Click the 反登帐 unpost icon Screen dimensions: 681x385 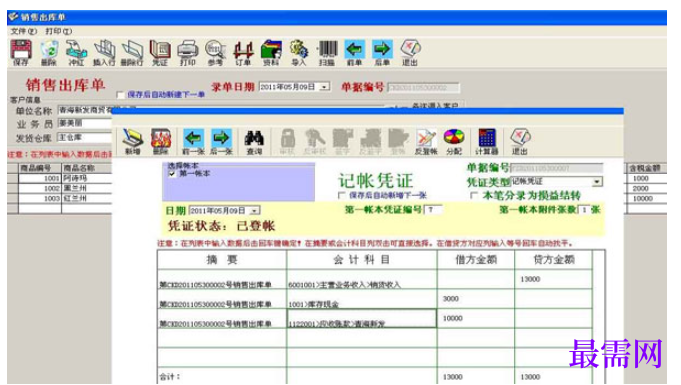pyautogui.click(x=426, y=142)
